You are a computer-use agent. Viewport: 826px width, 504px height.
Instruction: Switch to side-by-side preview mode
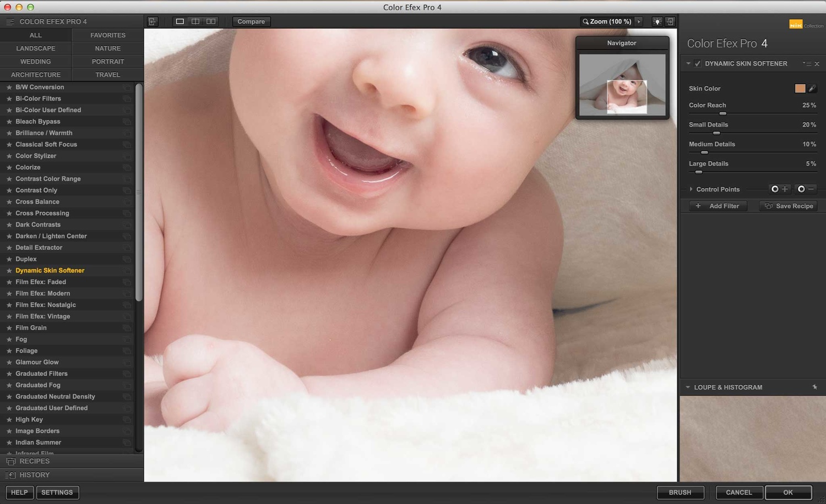pyautogui.click(x=211, y=21)
